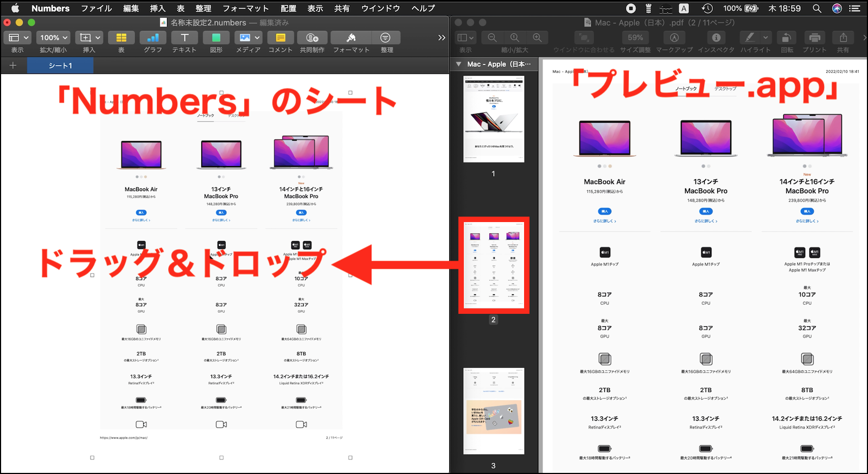
Task: Open the 100% zoom dropdown in Numbers
Action: [x=53, y=37]
